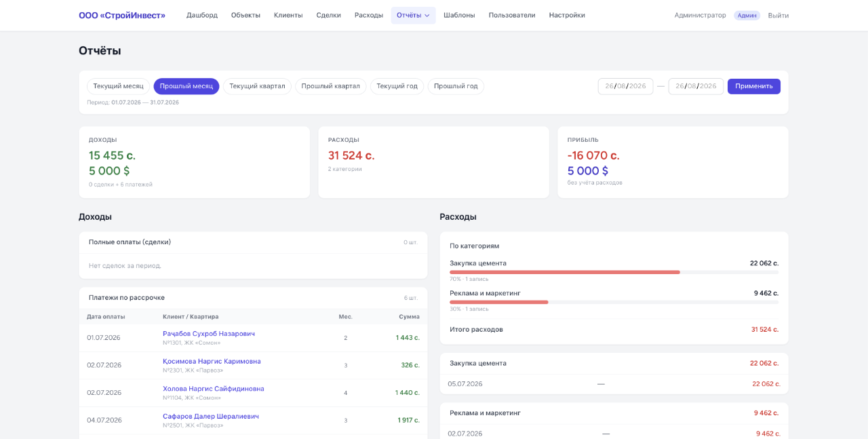Click the payment amount 1 917 с.

[409, 420]
